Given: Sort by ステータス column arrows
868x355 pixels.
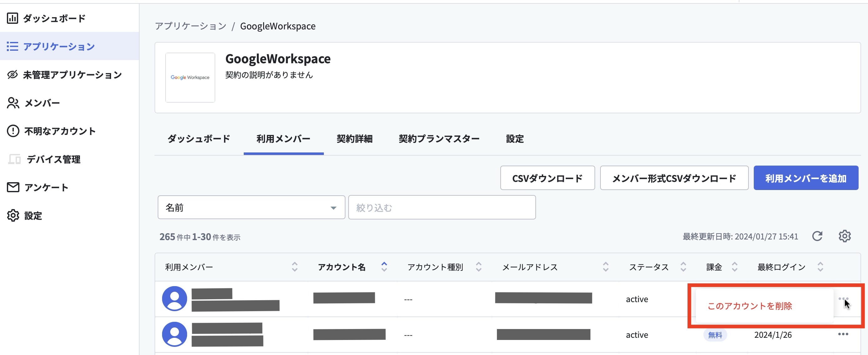Looking at the screenshot, I should pyautogui.click(x=683, y=267).
